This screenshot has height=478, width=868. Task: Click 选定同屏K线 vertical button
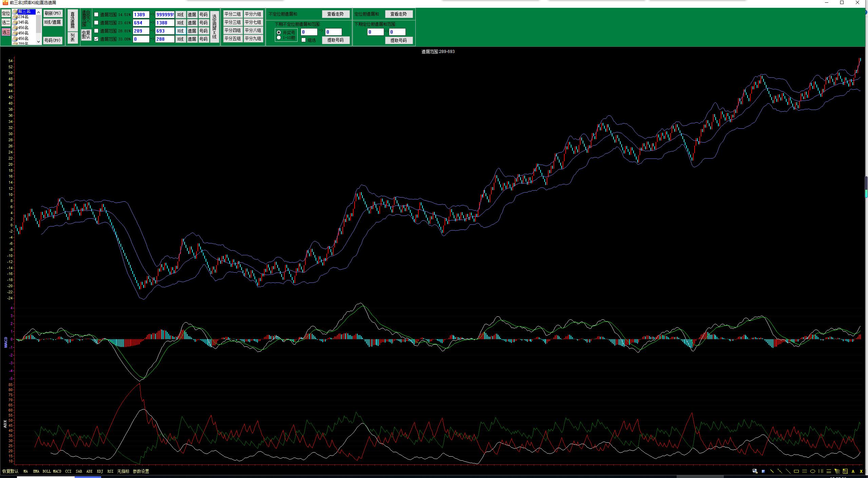214,26
